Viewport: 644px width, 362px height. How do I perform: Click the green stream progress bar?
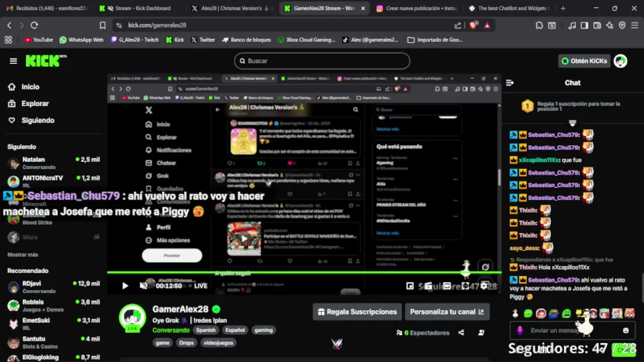click(304, 273)
